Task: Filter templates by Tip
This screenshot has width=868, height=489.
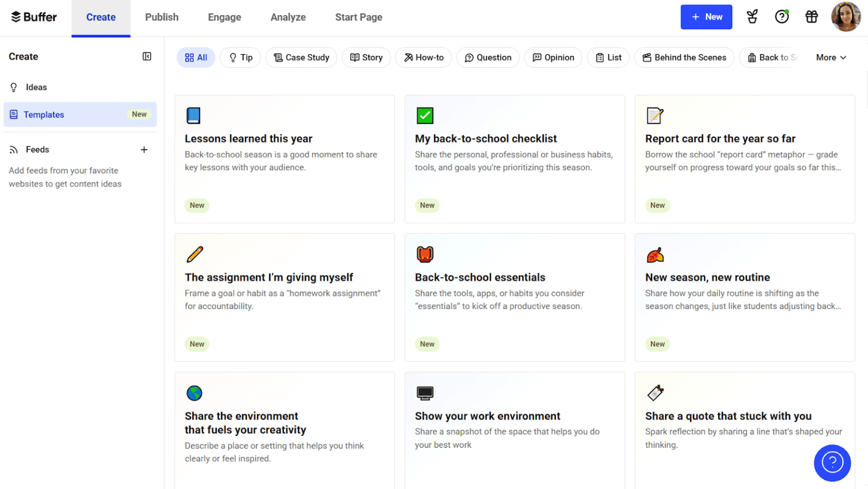Action: [240, 58]
